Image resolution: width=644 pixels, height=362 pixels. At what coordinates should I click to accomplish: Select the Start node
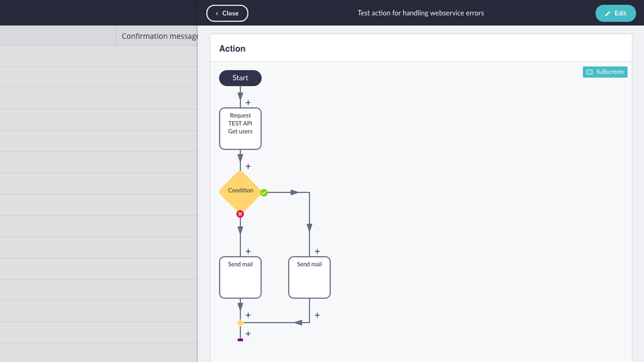pos(240,78)
